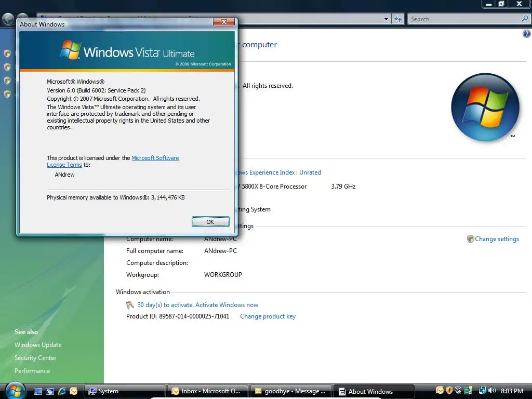Click the Windows flag logo in About dialog
The height and width of the screenshot is (399, 532).
70,50
